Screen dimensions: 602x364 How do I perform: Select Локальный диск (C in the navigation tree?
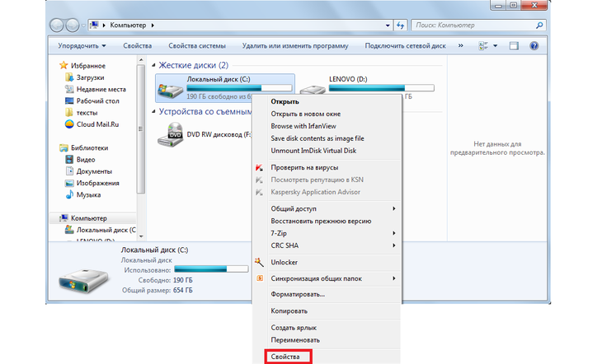click(x=106, y=230)
